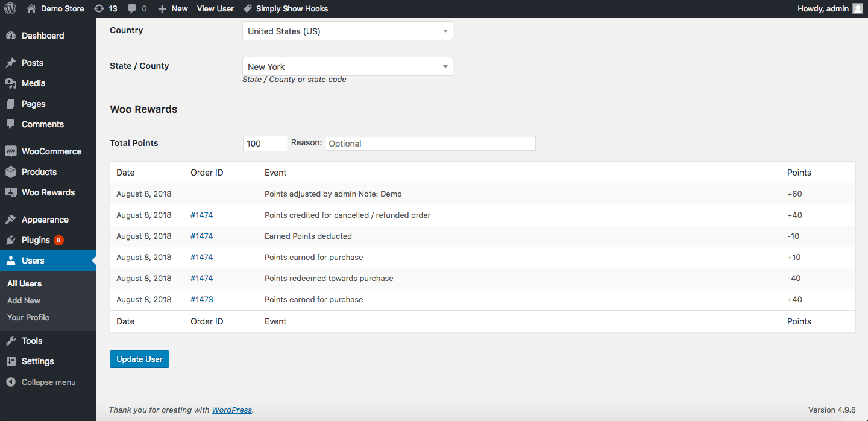Image resolution: width=868 pixels, height=421 pixels.
Task: Click the top Date column header
Action: coord(125,173)
